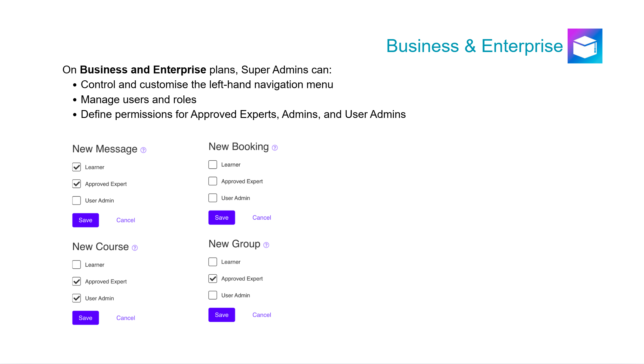Click the graduation cap logo icon
The width and height of the screenshot is (644, 364).
point(585,46)
